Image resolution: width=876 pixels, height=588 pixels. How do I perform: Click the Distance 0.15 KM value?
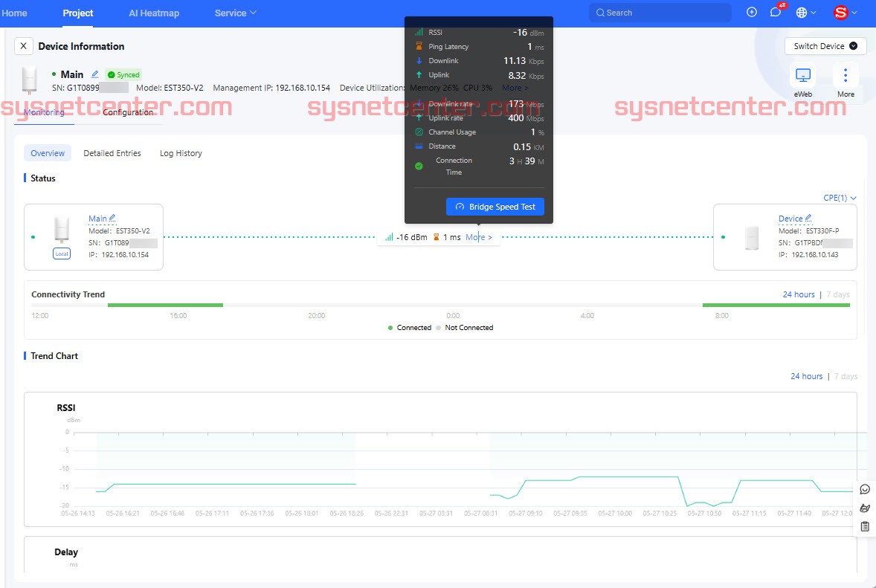[528, 147]
